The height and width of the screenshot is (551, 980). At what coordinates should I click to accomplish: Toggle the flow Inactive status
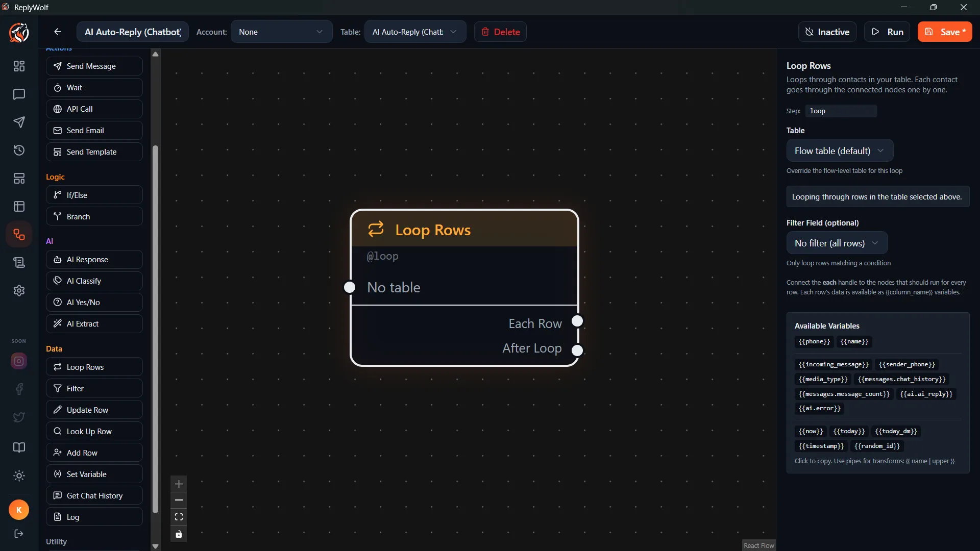click(827, 32)
